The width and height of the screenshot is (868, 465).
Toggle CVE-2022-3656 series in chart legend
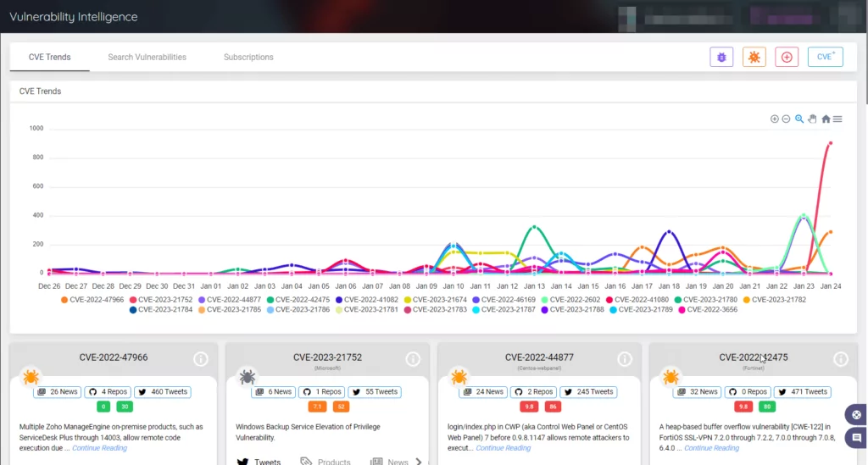(x=708, y=310)
